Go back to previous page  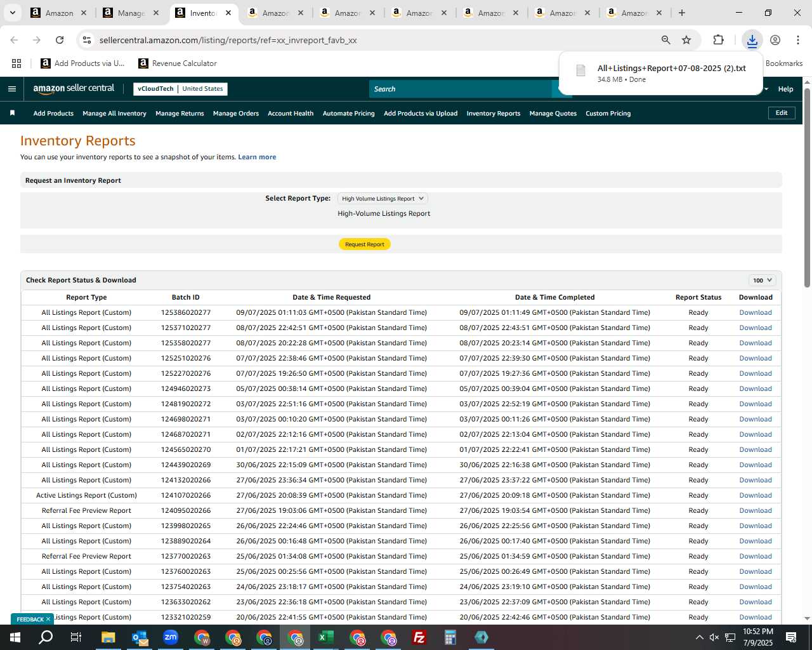coord(14,40)
